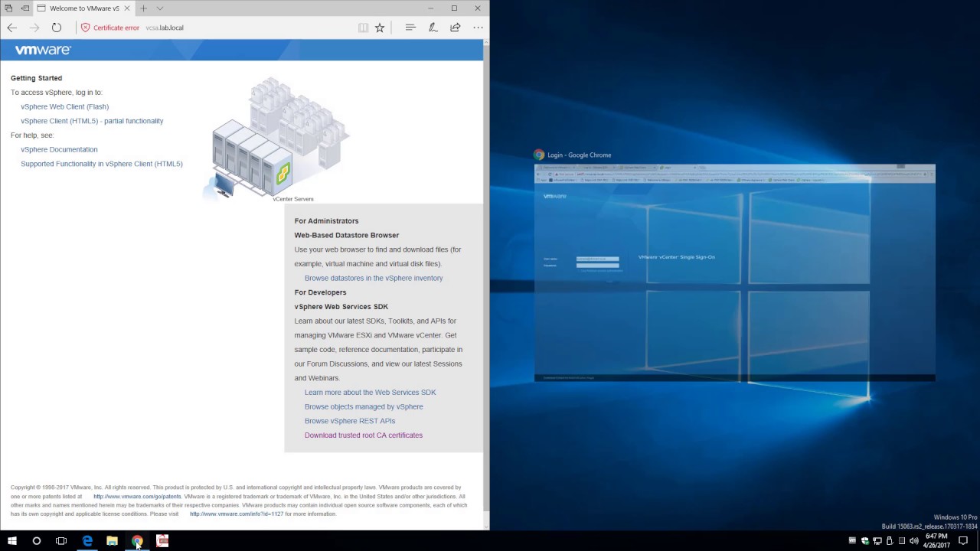Image resolution: width=980 pixels, height=551 pixels.
Task: Open vSphere Client (HTML5) partial functionality
Action: (x=92, y=121)
